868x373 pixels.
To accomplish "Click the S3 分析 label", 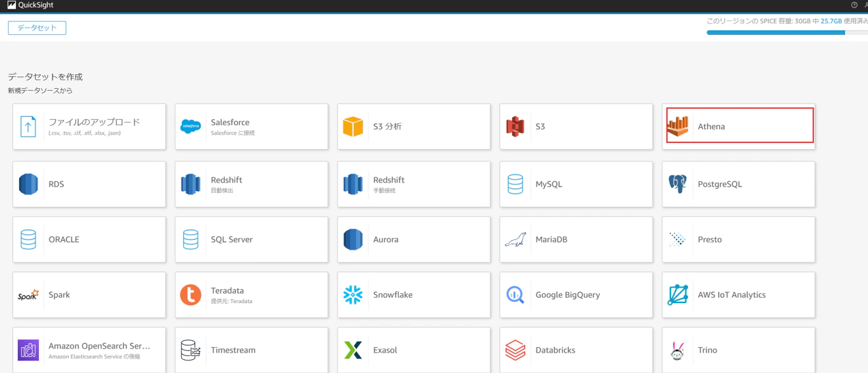I will pos(388,127).
